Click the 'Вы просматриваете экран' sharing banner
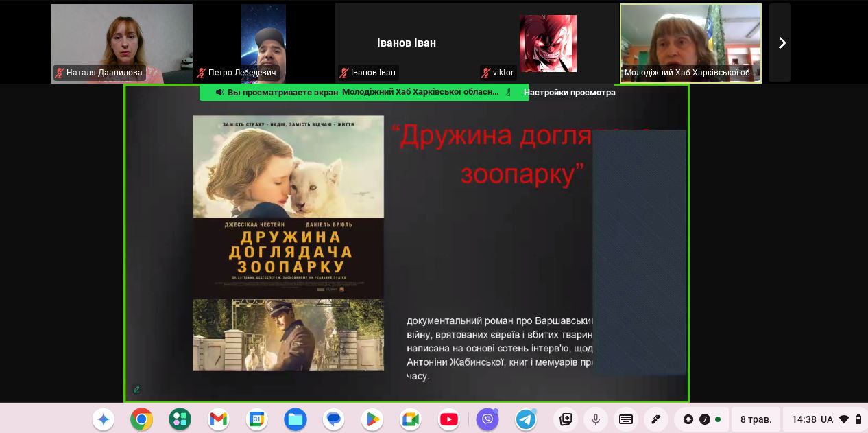 pyautogui.click(x=364, y=93)
